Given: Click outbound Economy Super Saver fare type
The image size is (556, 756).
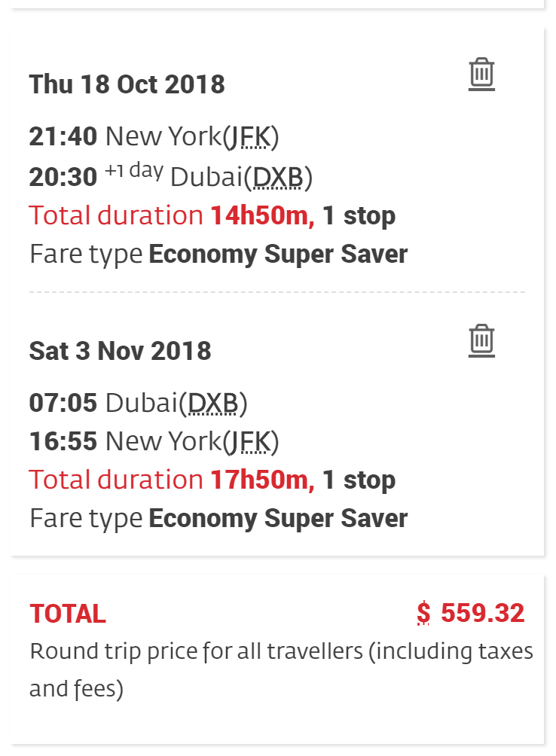Looking at the screenshot, I should point(278,255).
